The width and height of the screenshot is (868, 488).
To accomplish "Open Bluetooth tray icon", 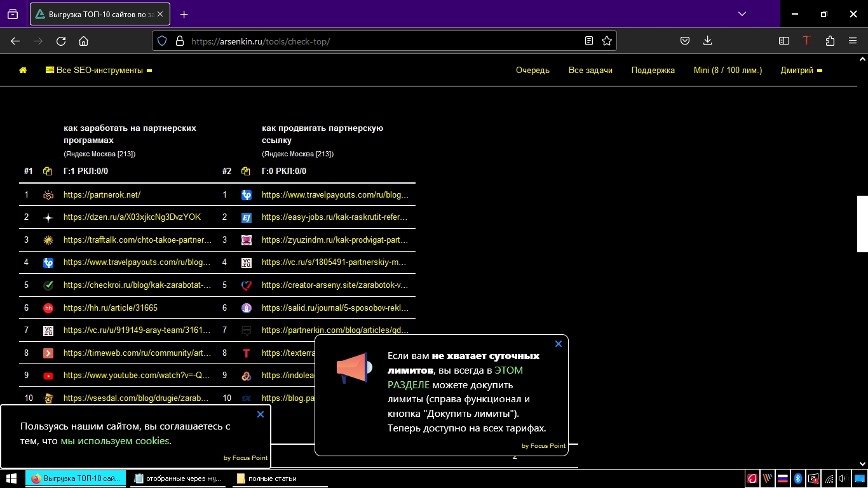I will pyautogui.click(x=798, y=478).
